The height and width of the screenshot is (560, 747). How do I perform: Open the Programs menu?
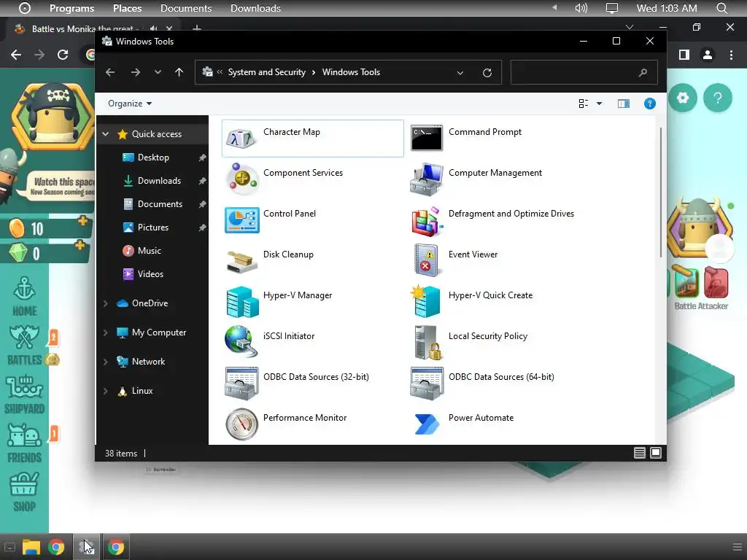[x=72, y=8]
